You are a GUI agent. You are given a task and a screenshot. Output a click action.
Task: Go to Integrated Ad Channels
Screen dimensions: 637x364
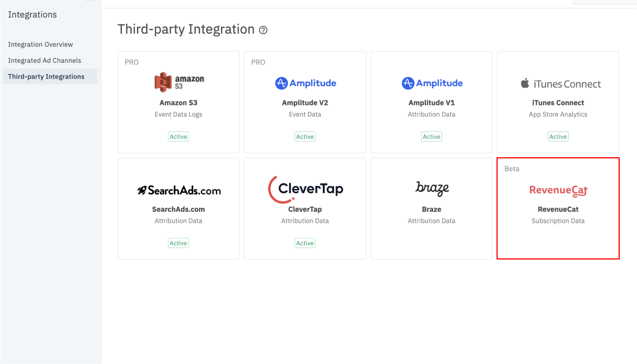tap(45, 60)
